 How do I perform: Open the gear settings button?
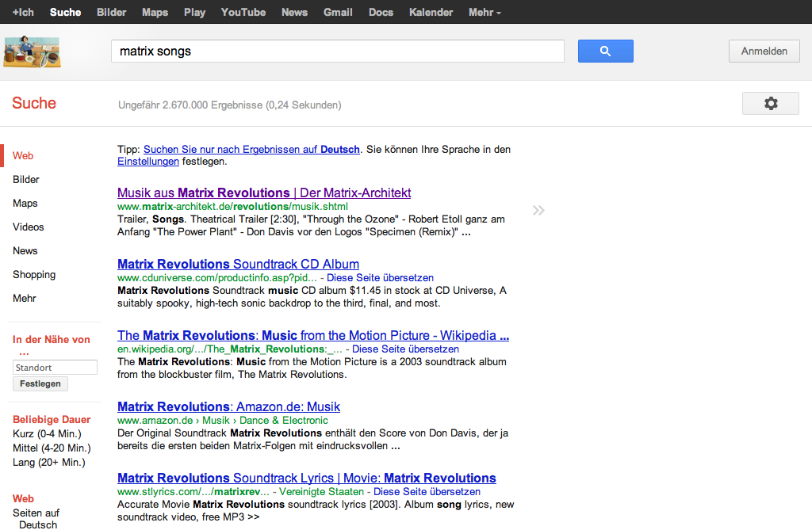pyautogui.click(x=771, y=104)
